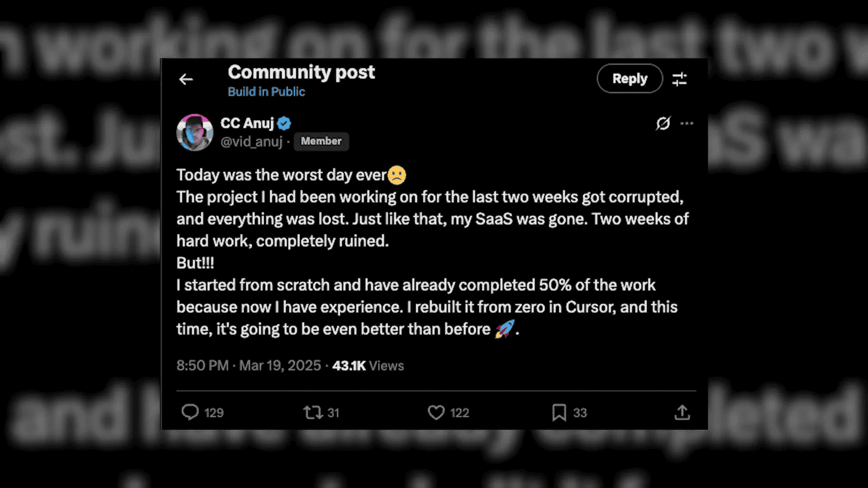Screen dimensions: 868x488
Task: Open Build in Public community link
Action: 266,92
